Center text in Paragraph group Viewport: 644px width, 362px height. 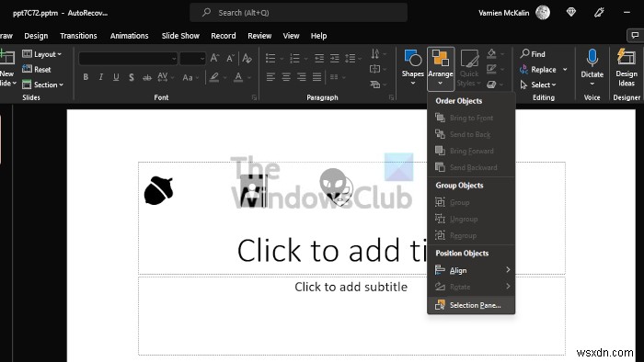286,76
